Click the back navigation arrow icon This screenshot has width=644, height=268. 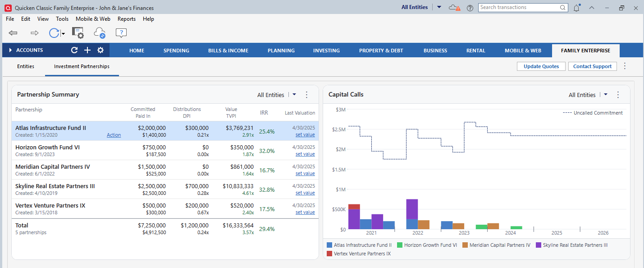13,33
